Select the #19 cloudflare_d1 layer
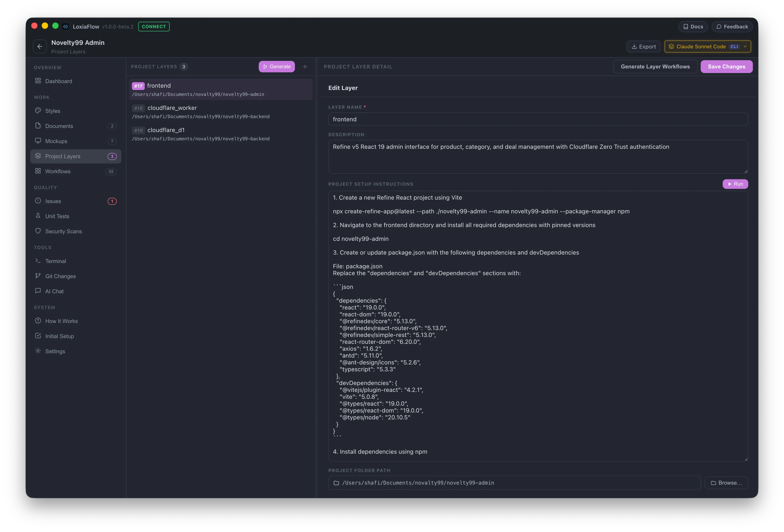 (221, 134)
